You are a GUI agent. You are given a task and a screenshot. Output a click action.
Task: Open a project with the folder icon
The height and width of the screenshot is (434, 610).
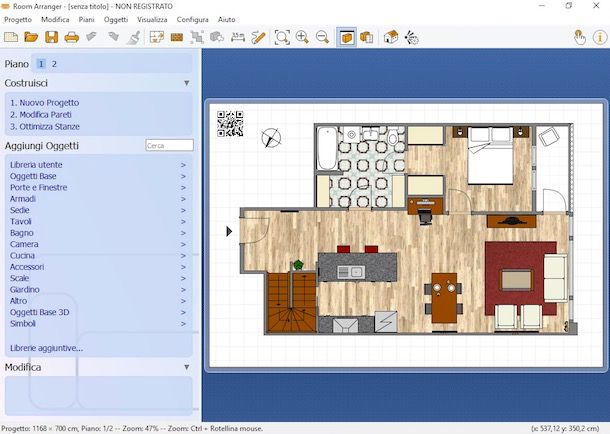point(31,37)
